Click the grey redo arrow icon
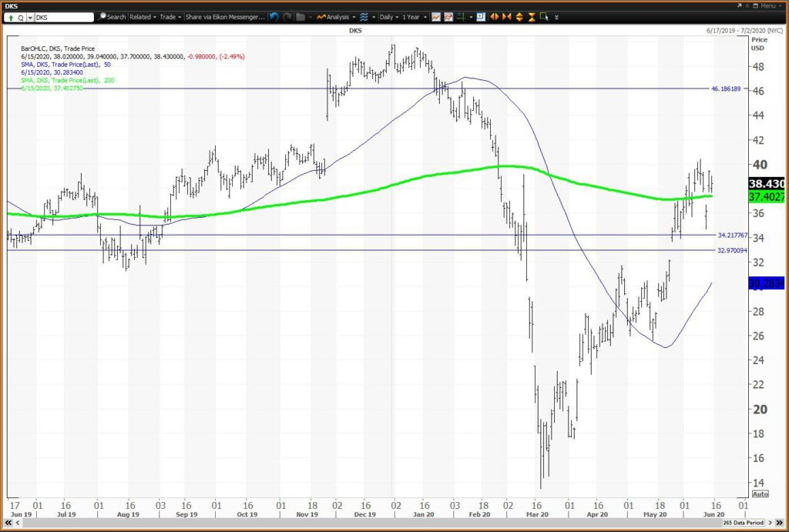The width and height of the screenshot is (789, 532). (x=287, y=17)
